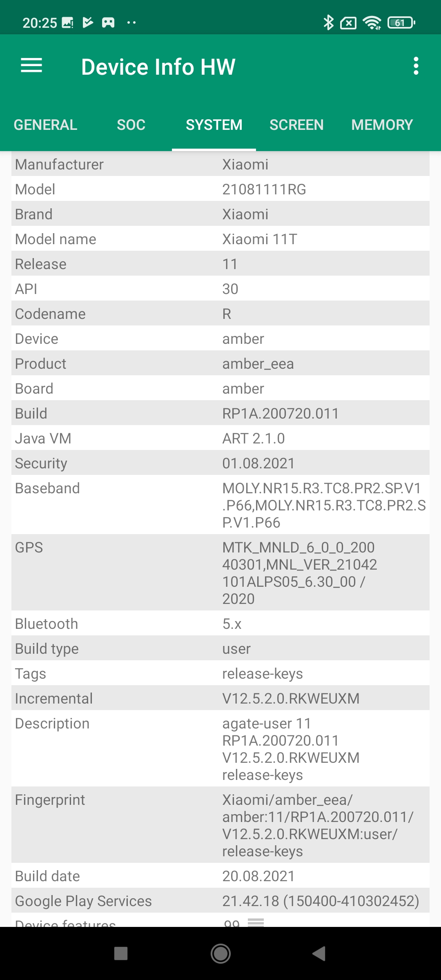The image size is (441, 980).
Task: Open the hamburger navigation menu
Action: point(31,66)
